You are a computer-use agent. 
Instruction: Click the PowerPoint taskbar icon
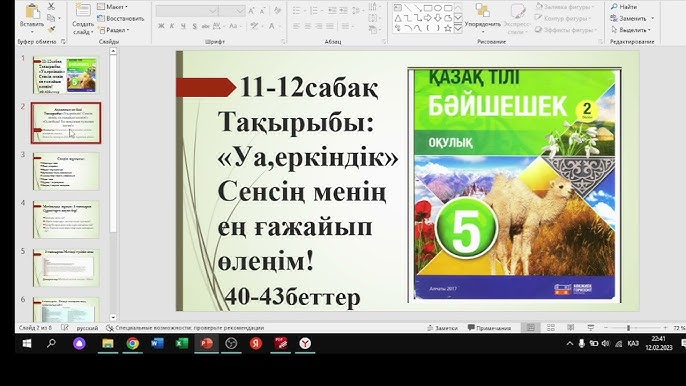206,344
